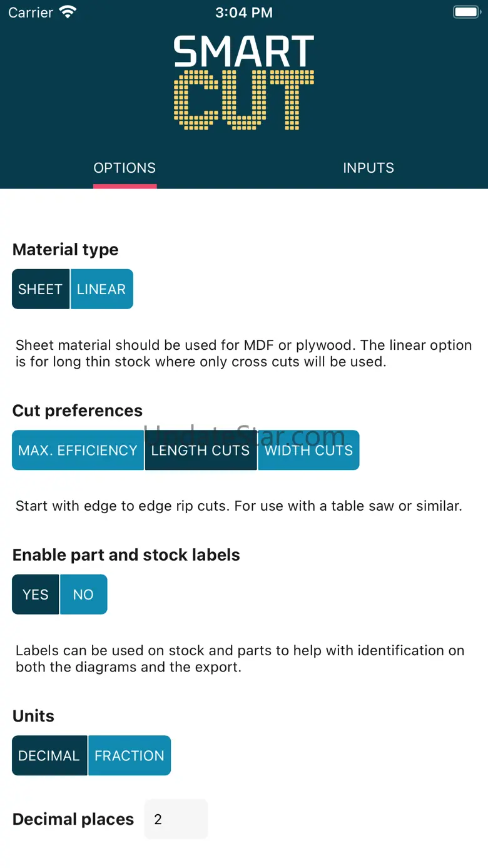The width and height of the screenshot is (488, 868).
Task: Choose LINEAR material type
Action: (x=101, y=289)
